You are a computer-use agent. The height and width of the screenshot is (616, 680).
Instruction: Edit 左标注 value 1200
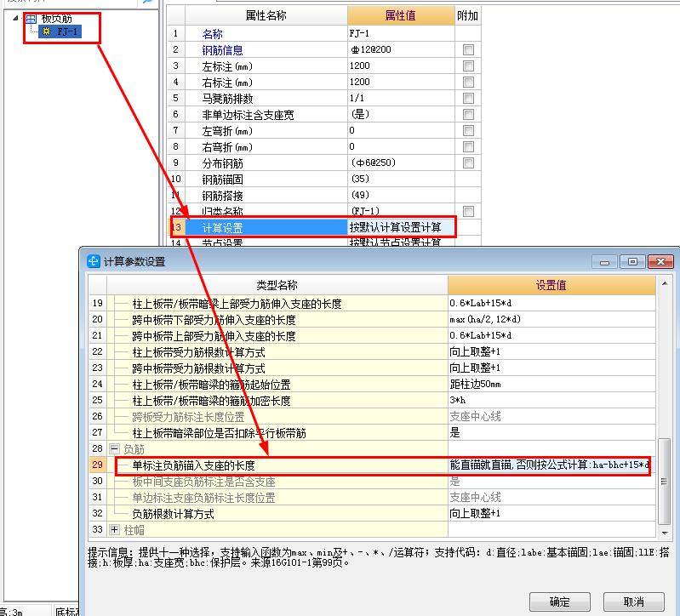401,66
